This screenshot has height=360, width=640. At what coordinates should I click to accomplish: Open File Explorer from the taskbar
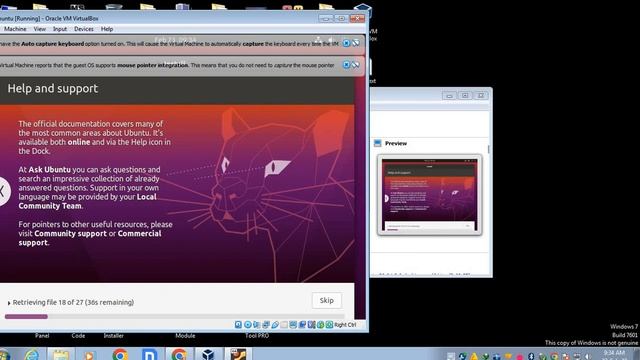point(61,354)
